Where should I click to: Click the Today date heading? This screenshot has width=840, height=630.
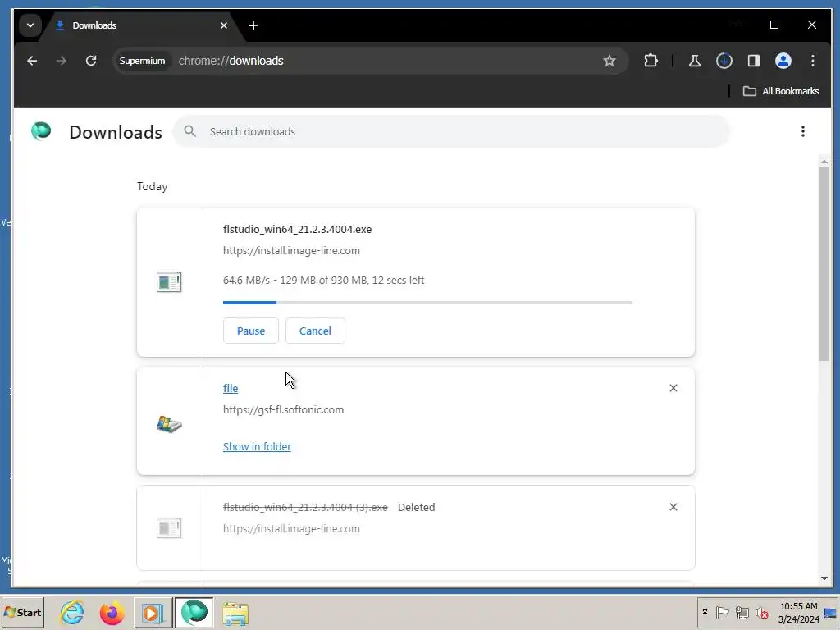coord(152,186)
